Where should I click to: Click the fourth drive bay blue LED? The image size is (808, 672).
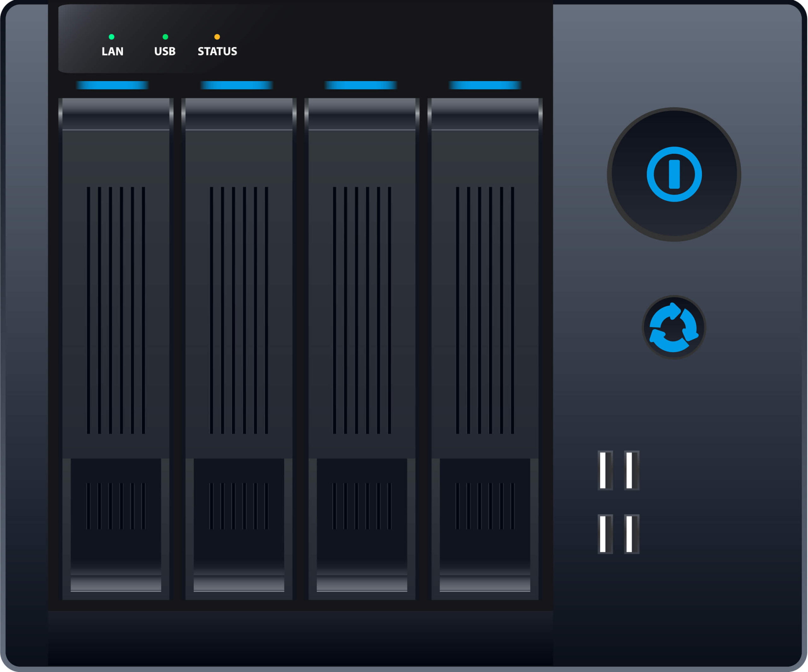485,85
